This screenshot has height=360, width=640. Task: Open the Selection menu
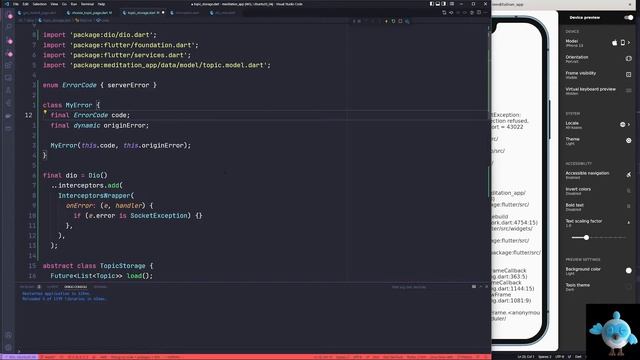pyautogui.click(x=40, y=4)
